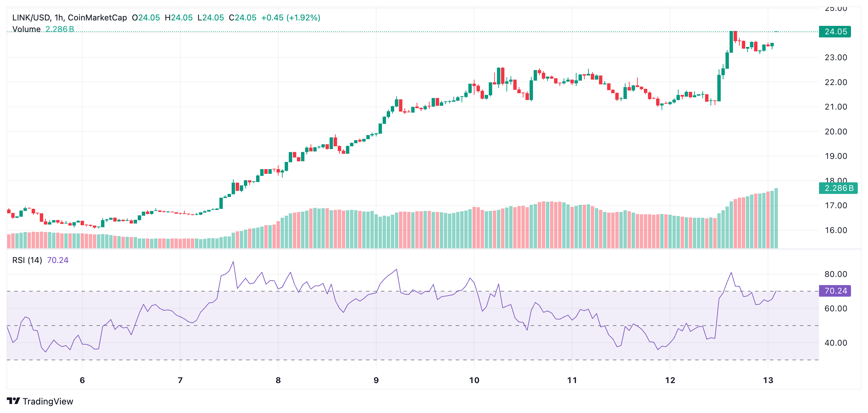Click the RSI 70.24 value beside label
This screenshot has height=413, width=868.
point(57,260)
